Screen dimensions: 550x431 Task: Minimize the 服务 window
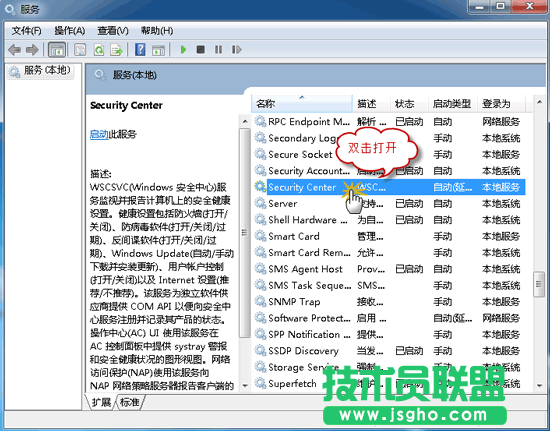click(480, 7)
